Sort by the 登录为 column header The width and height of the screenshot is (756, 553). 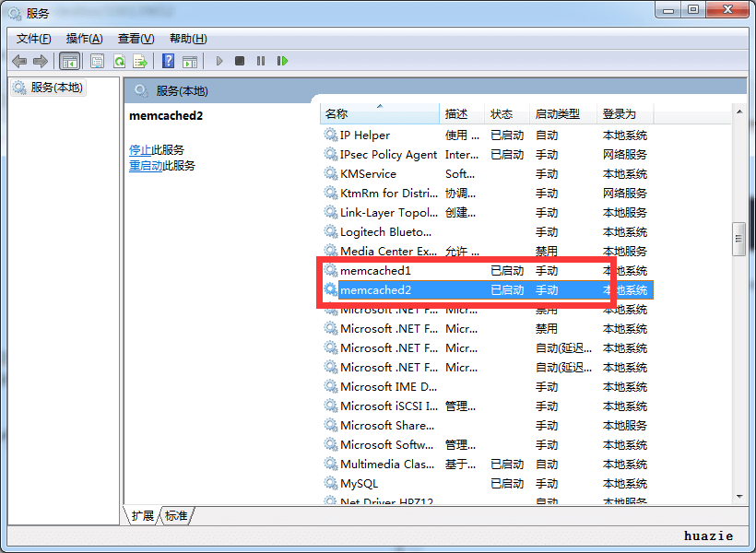(625, 113)
